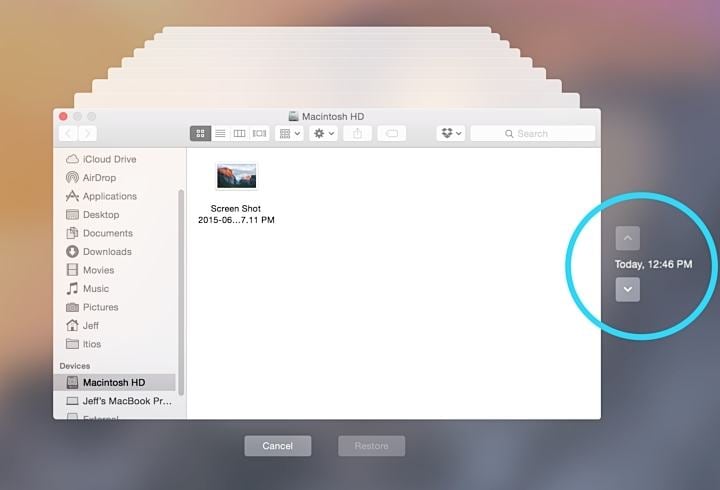This screenshot has height=490, width=720.
Task: Open the Itios folder in sidebar
Action: (x=84, y=344)
